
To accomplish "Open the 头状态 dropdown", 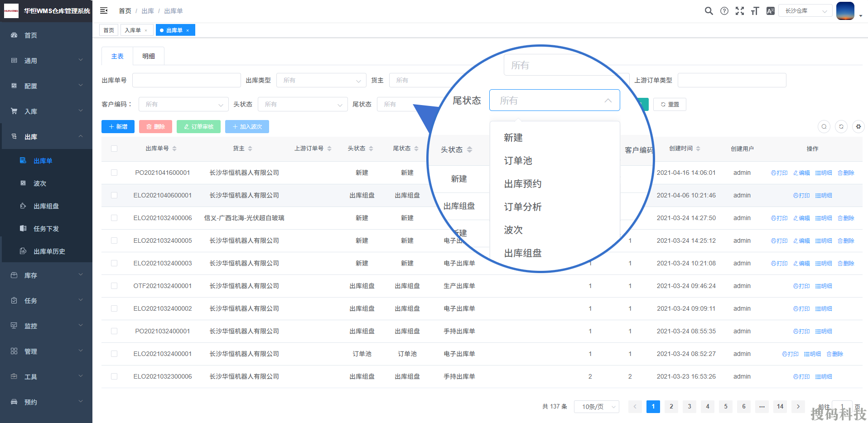I will click(x=303, y=104).
